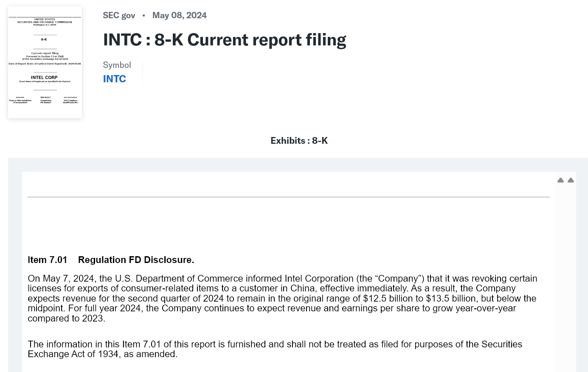Click the paragraph starting On May 7, 2024

[x=283, y=298]
